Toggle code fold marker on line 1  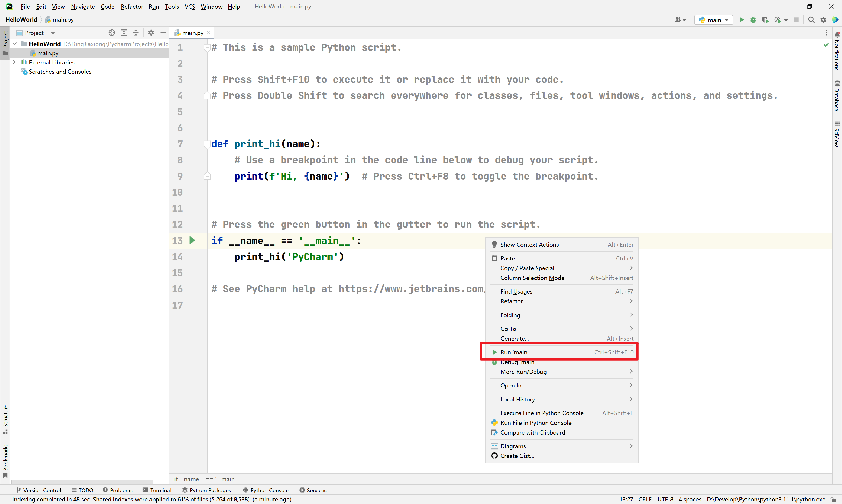point(207,48)
